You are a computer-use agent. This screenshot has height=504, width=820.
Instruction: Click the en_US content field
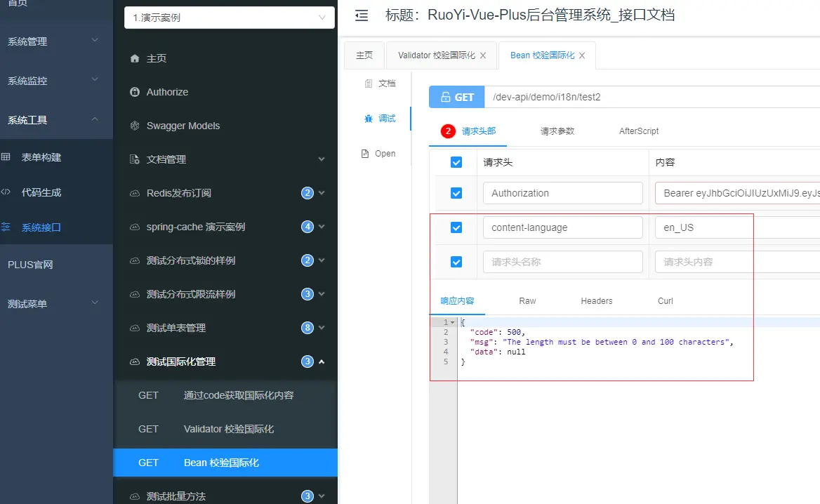tap(737, 227)
